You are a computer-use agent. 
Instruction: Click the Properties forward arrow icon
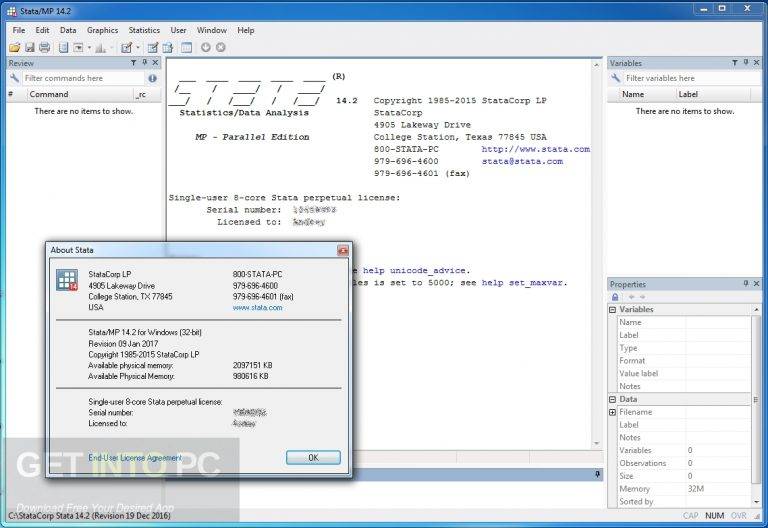point(642,297)
